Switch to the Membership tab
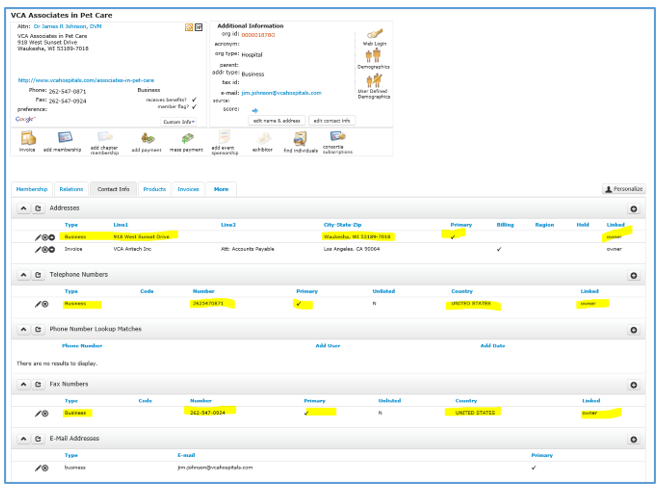This screenshot has width=666, height=490. [31, 188]
